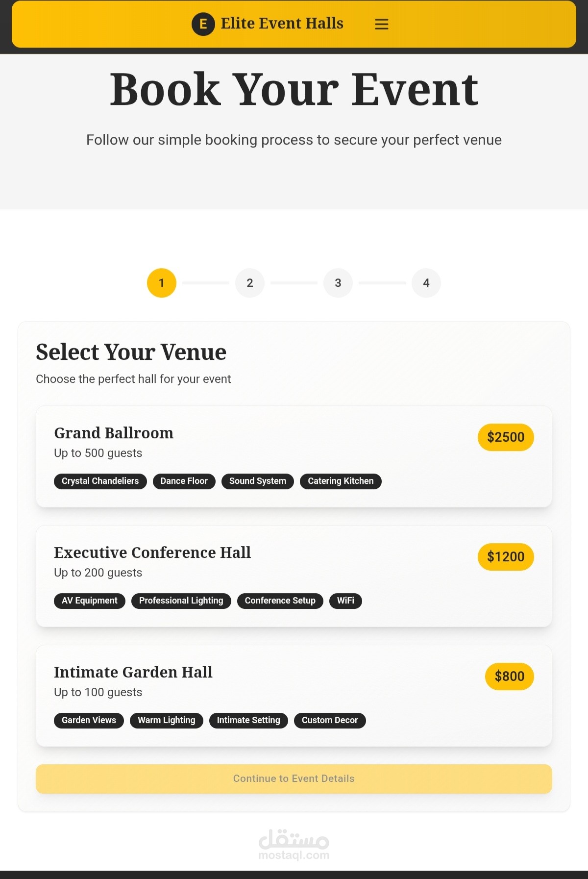This screenshot has width=588, height=879.
Task: Go to booking step 3 circle
Action: (x=338, y=283)
